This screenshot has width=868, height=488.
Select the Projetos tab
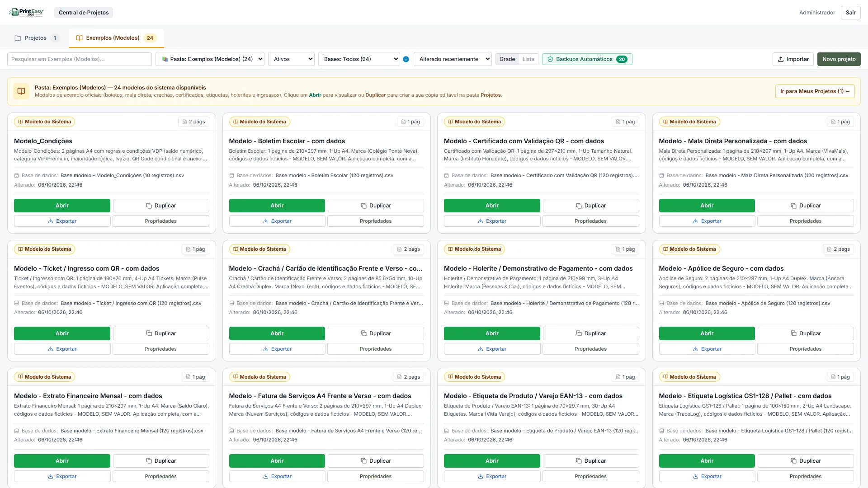37,38
